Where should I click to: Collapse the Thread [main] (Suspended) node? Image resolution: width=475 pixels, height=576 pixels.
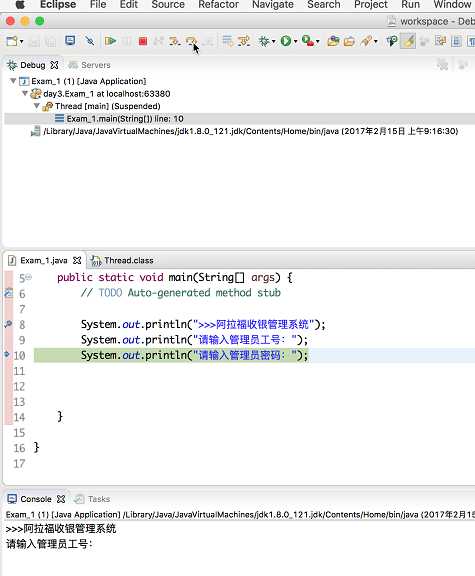[37, 106]
